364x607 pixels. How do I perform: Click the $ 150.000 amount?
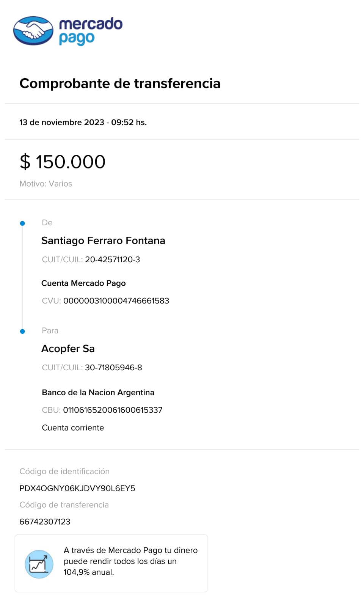pos(63,162)
